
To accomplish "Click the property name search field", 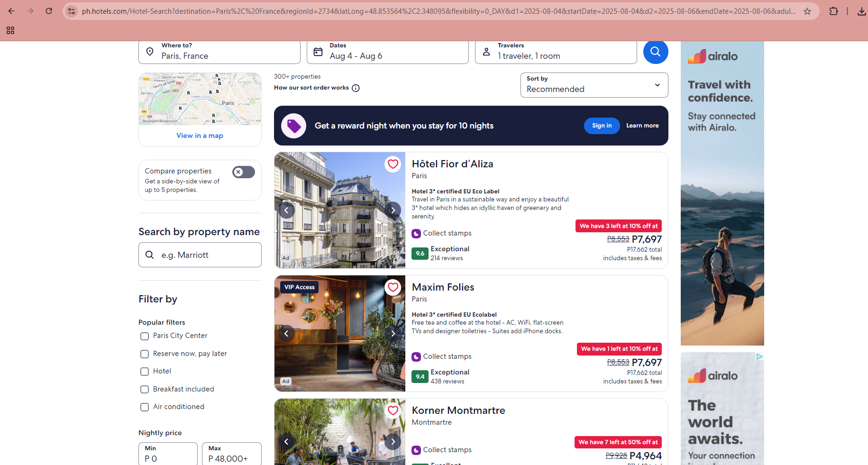I will click(x=200, y=255).
